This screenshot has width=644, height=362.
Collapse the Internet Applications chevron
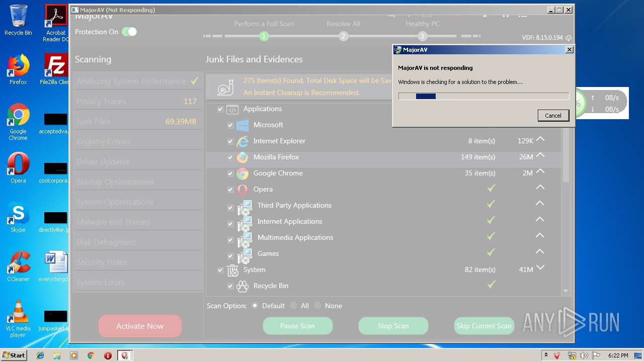[x=540, y=220]
